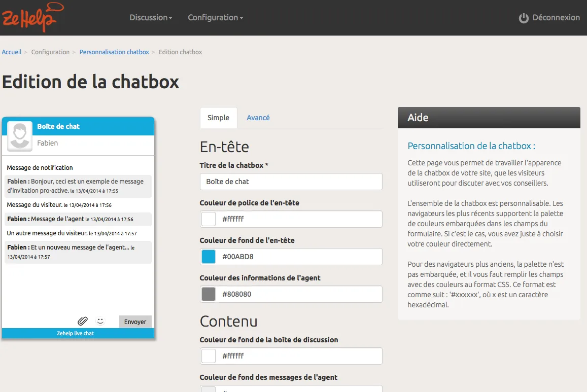Open discussion box background white swatch
Viewport: 587px width, 392px height.
(209, 356)
